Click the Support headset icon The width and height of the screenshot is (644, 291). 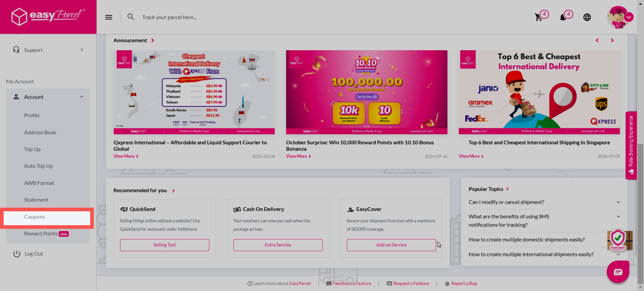(16, 50)
